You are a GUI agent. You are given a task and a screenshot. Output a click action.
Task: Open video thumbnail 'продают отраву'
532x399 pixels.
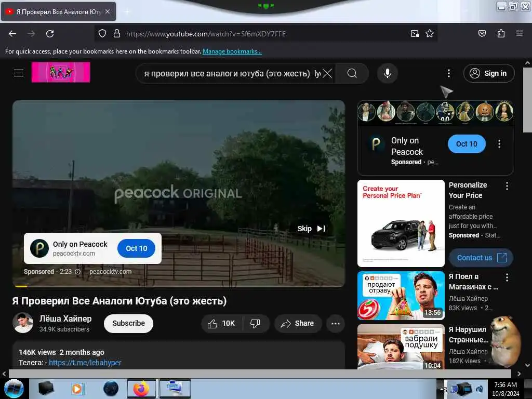click(x=401, y=296)
